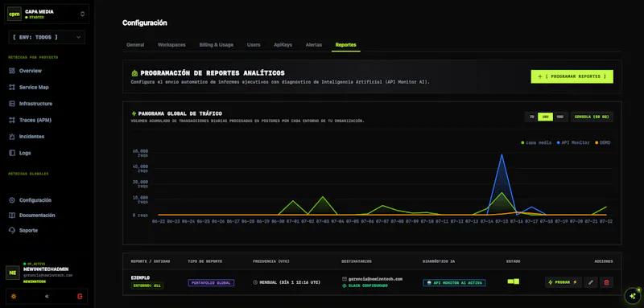Image resolution: width=644 pixels, height=308 pixels.
Task: Click the lightning icon beside Panorama Global
Action: pyautogui.click(x=134, y=113)
